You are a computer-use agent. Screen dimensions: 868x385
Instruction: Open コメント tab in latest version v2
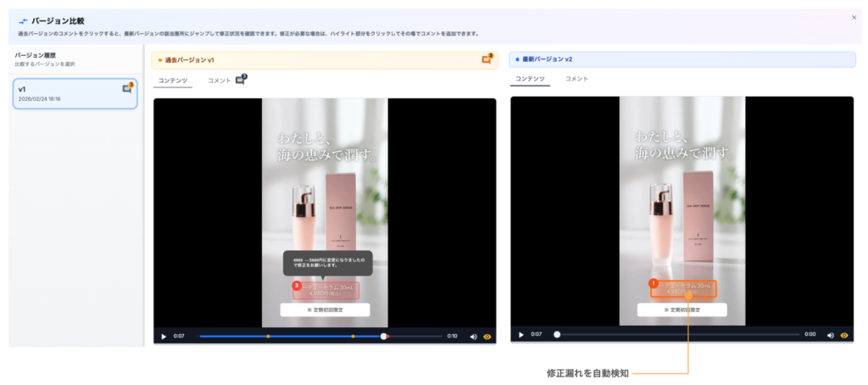point(576,79)
